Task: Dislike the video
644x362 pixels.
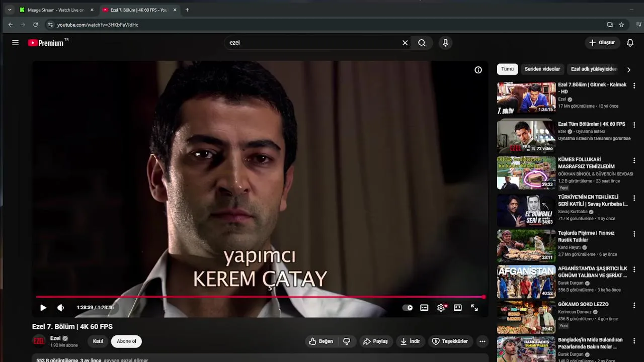Action: tap(347, 341)
